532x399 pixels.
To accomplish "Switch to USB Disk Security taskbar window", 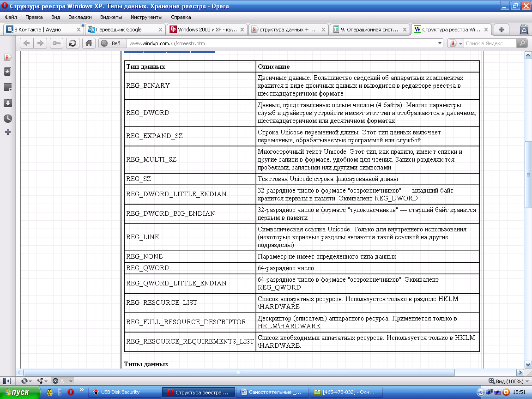I will 124,392.
